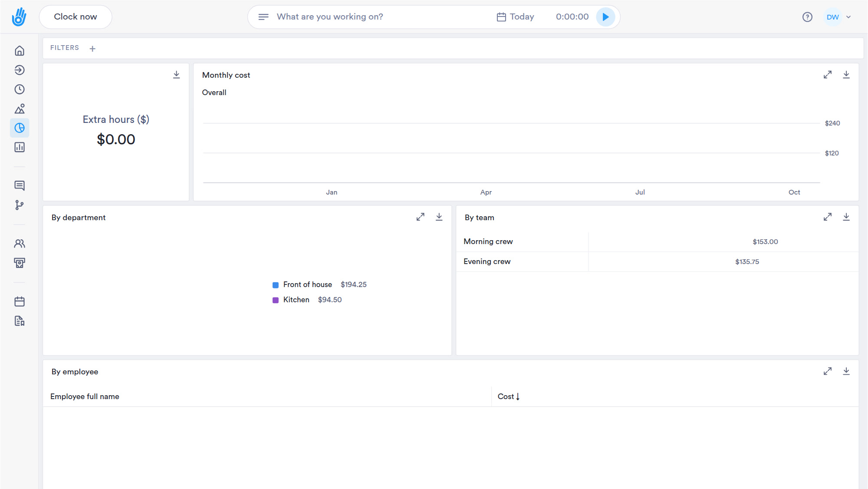
Task: Start the timer play button
Action: 605,17
